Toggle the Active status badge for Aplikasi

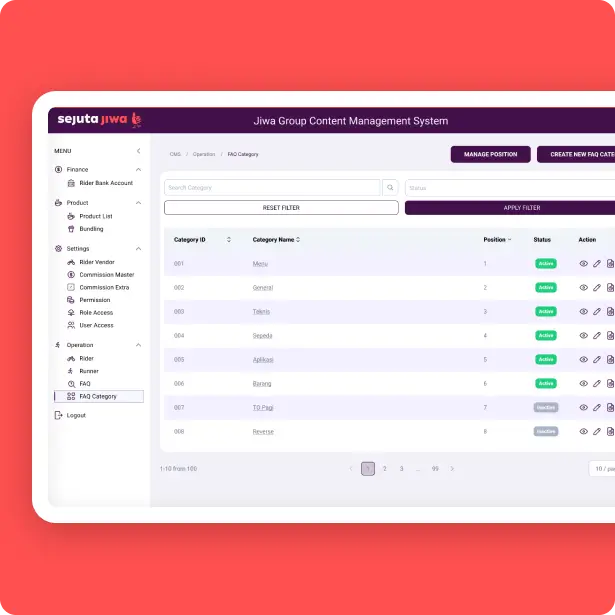pyautogui.click(x=545, y=360)
